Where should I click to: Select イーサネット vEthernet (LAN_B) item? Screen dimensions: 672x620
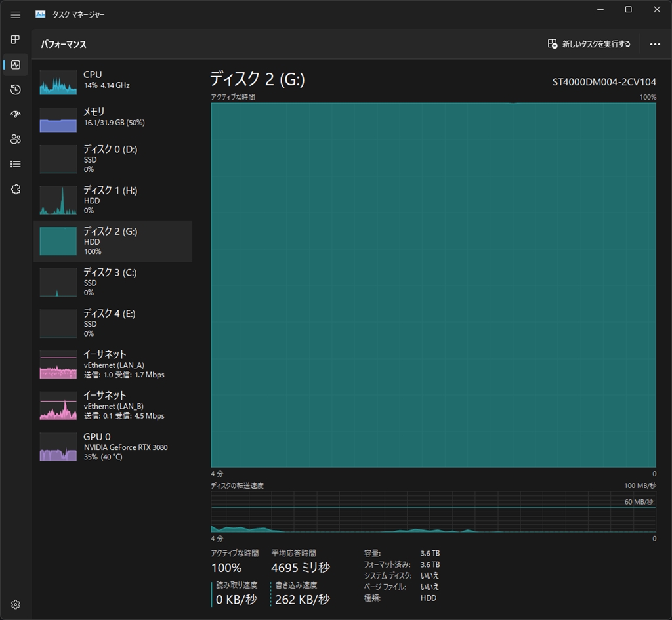pyautogui.click(x=113, y=405)
